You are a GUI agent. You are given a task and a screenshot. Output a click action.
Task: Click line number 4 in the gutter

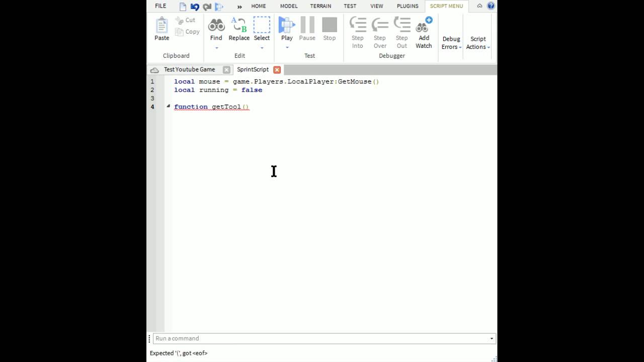pos(152,107)
